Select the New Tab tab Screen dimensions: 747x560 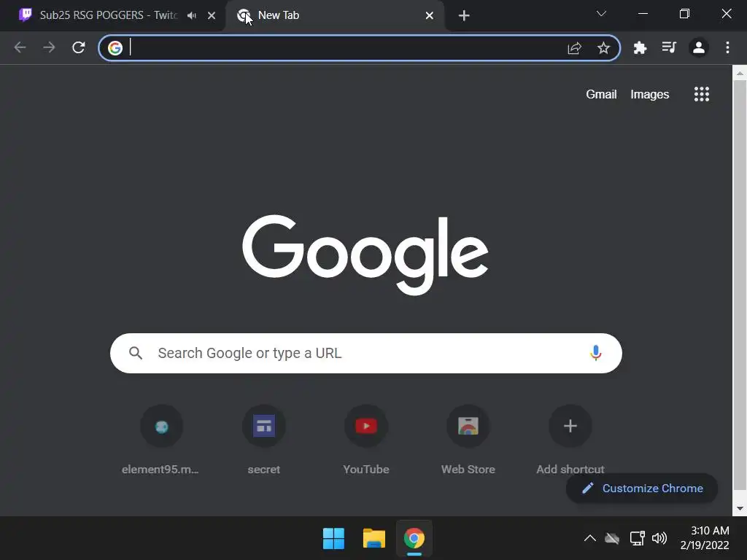click(336, 15)
